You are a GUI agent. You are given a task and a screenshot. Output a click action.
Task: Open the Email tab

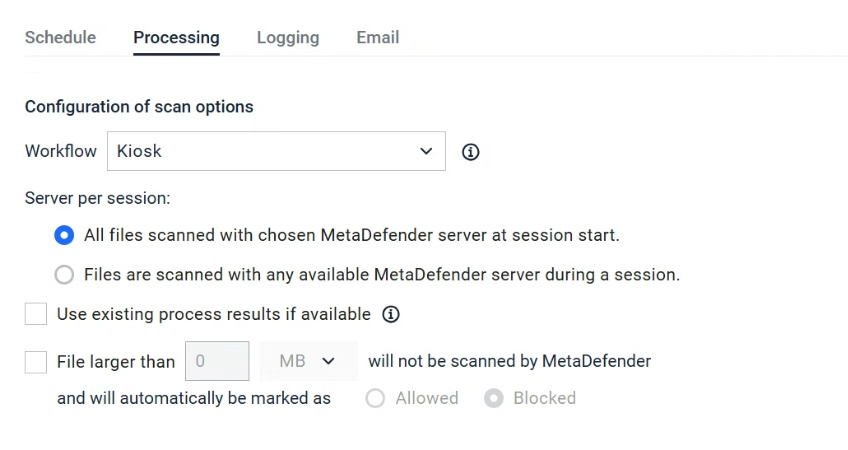click(377, 37)
